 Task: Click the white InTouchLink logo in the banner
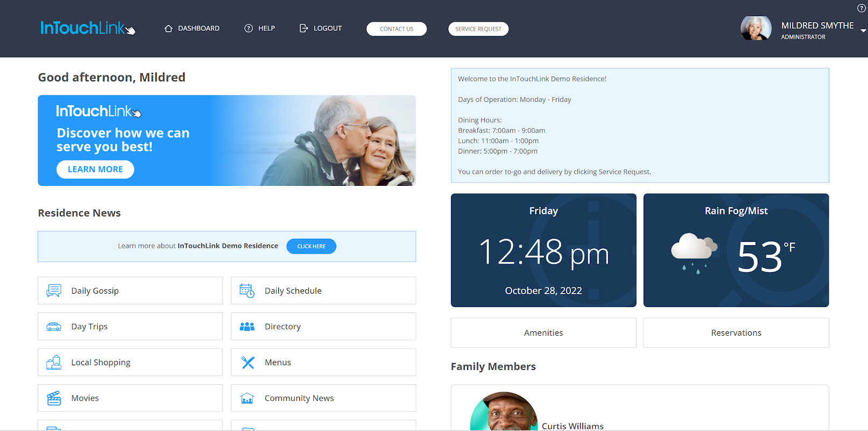coord(98,111)
